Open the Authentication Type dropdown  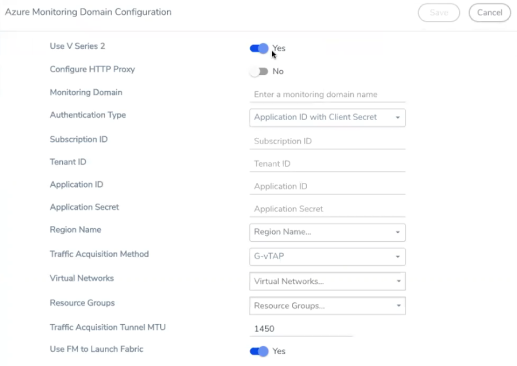coord(327,117)
